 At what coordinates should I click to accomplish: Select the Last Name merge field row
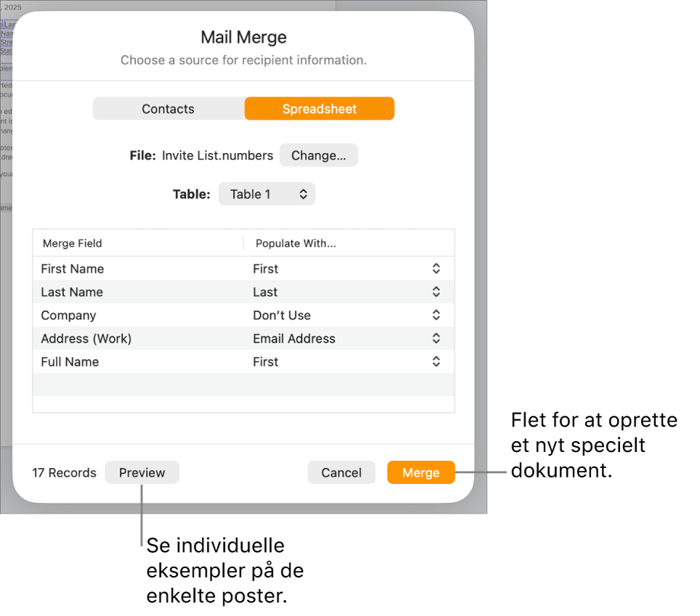[x=244, y=292]
